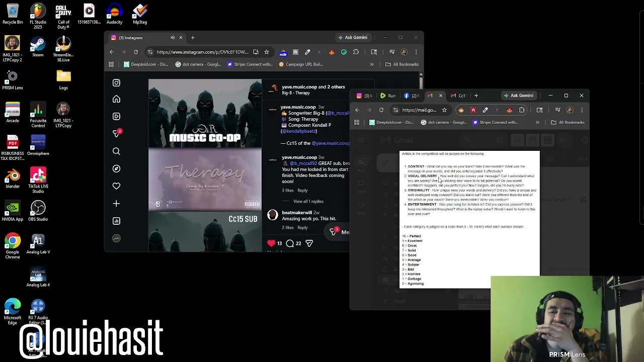Image resolution: width=644 pixels, height=362 pixels.
Task: Unlike the post via the red heart
Action: pyautogui.click(x=272, y=243)
